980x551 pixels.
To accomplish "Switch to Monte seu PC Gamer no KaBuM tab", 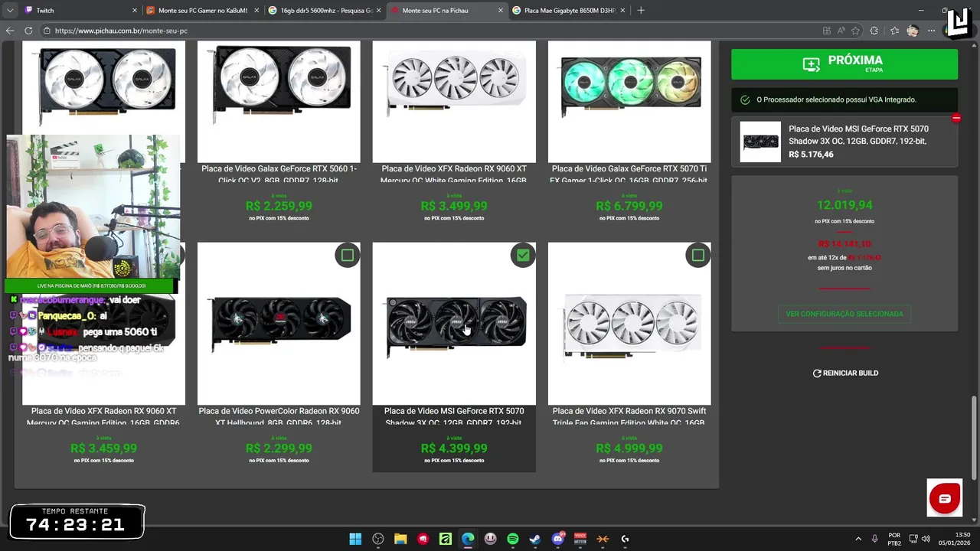I will pos(202,10).
